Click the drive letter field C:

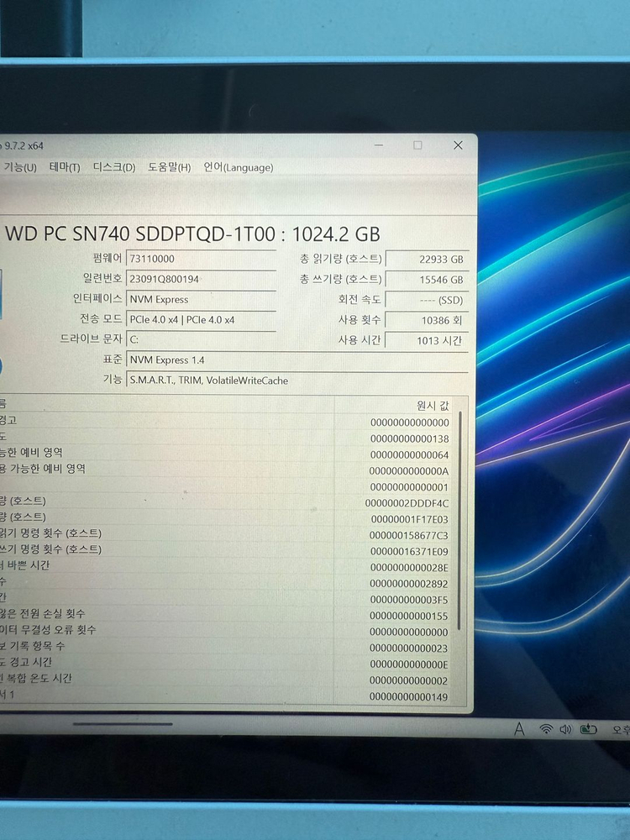coord(201,339)
